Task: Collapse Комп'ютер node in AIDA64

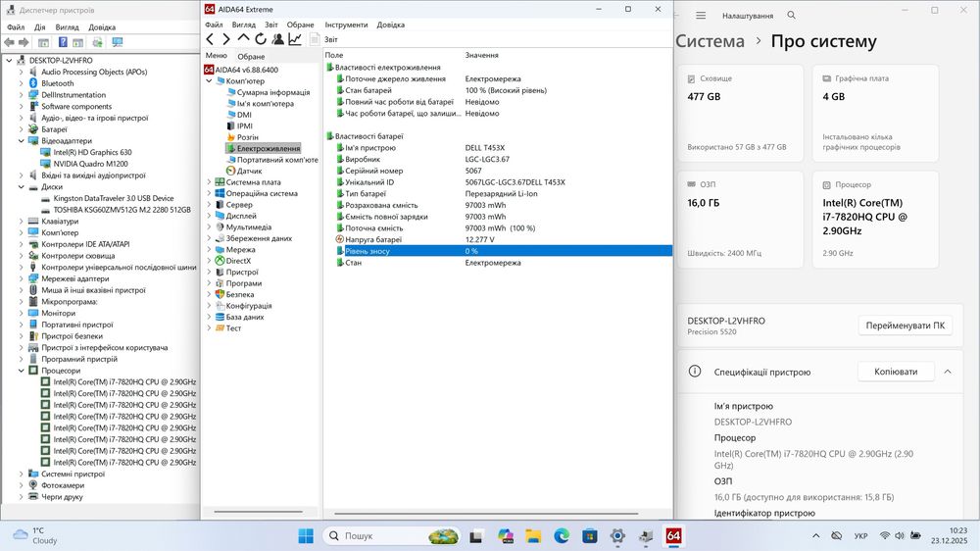Action: tap(209, 80)
